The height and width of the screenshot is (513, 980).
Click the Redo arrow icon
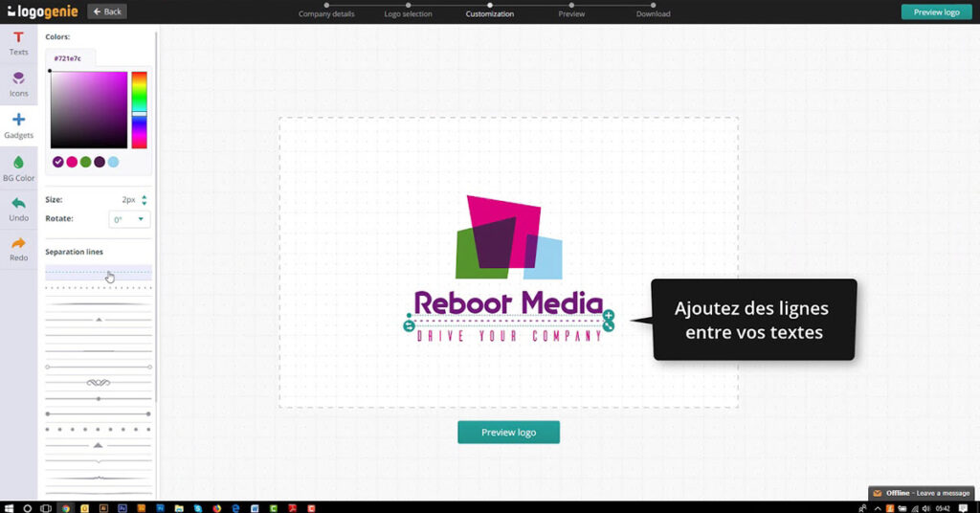(x=18, y=249)
